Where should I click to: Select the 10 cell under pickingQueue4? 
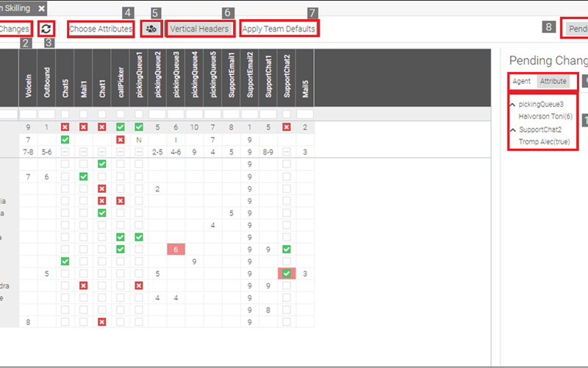point(194,127)
